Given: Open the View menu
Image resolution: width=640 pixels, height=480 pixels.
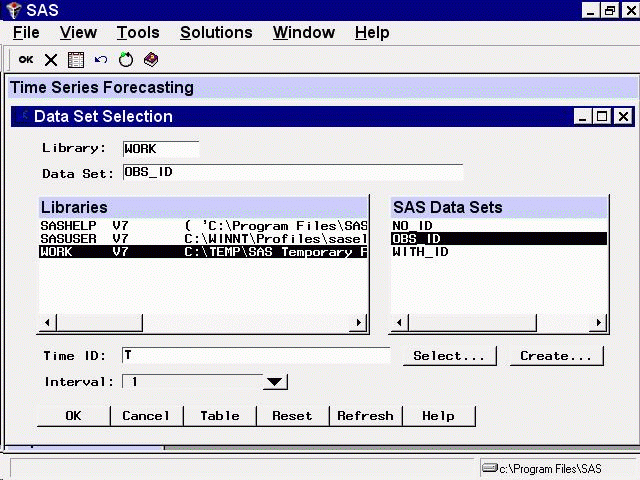Looking at the screenshot, I should pyautogui.click(x=78, y=33).
